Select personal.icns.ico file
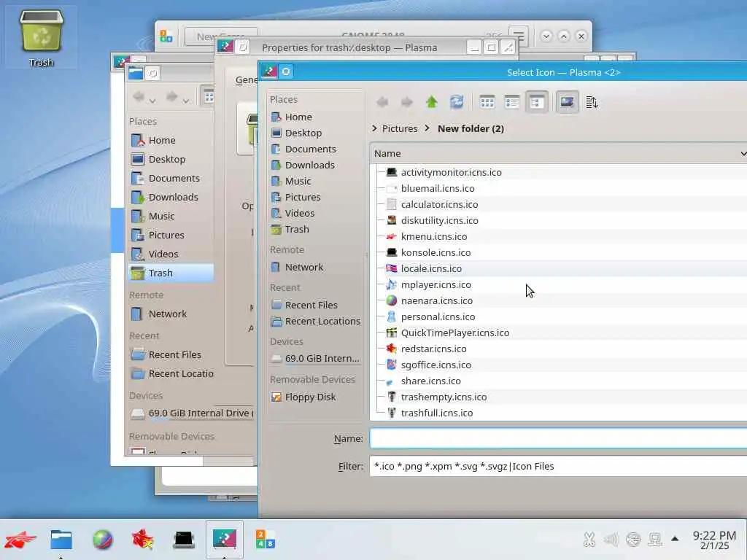This screenshot has width=747, height=560. tap(438, 316)
